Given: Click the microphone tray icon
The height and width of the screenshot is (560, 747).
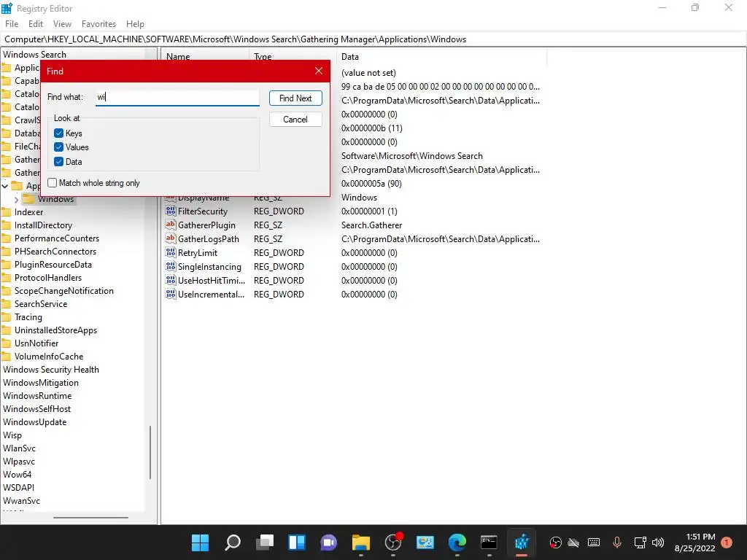Looking at the screenshot, I should [x=617, y=542].
